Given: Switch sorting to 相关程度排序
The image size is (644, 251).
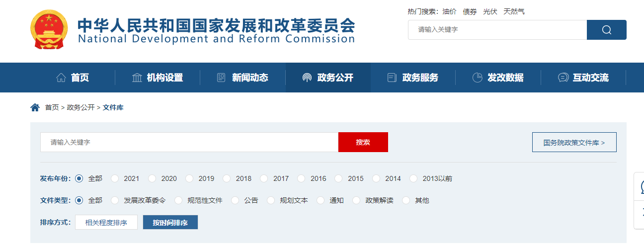Looking at the screenshot, I should click(x=106, y=222).
